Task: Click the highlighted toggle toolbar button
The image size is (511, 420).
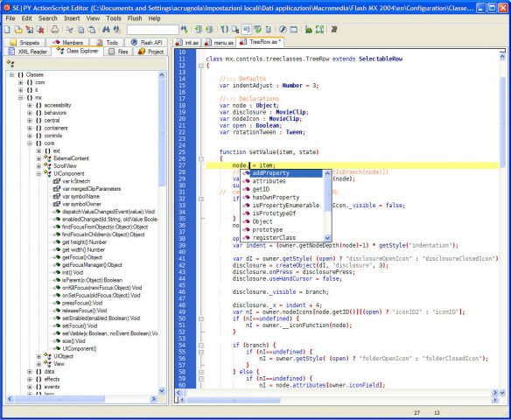Action: (247, 30)
